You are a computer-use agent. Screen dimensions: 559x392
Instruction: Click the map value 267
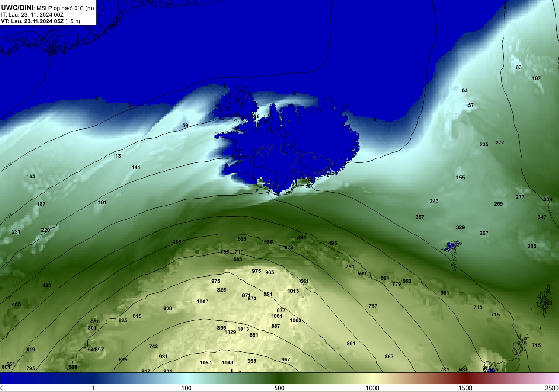484,233
